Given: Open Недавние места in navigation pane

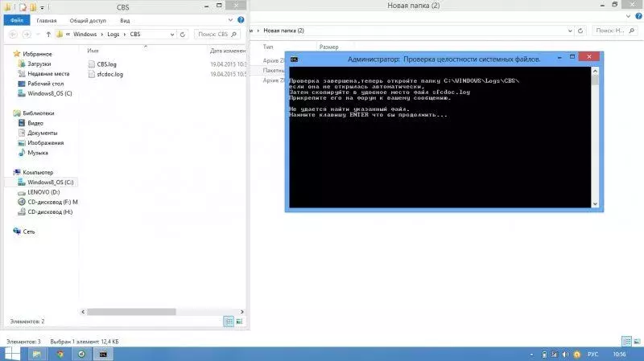Looking at the screenshot, I should click(48, 73).
